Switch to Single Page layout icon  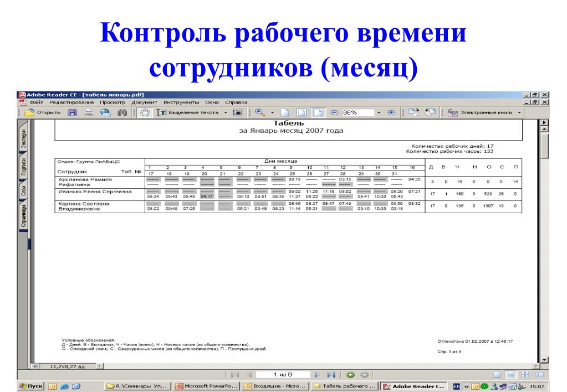497,375
